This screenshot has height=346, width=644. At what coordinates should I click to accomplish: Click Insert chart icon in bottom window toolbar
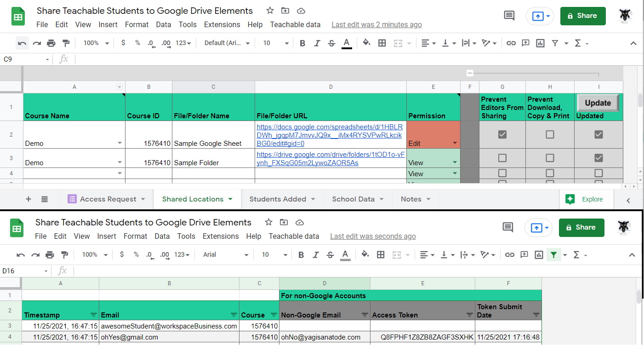539,254
